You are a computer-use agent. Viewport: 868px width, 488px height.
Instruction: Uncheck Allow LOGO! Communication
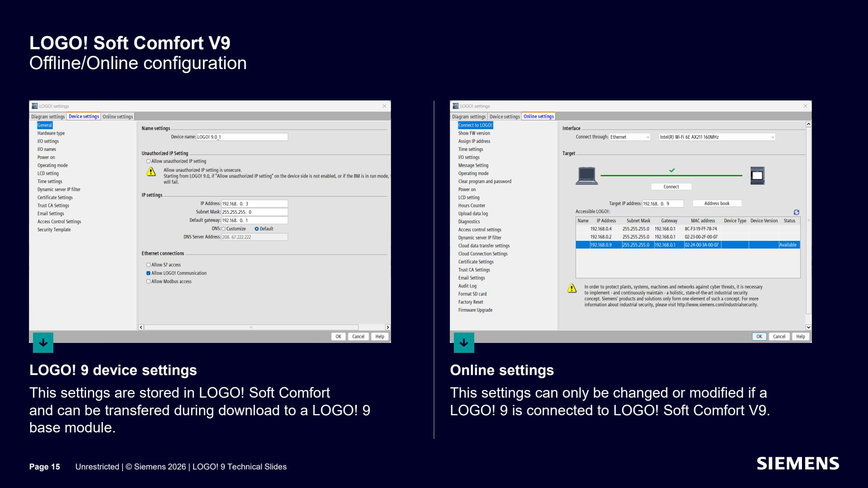pyautogui.click(x=148, y=273)
